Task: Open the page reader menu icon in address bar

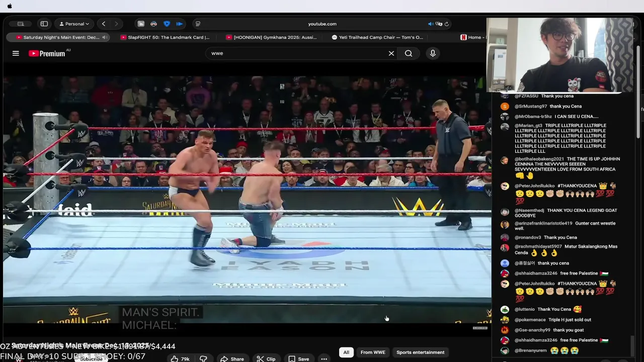Action: (x=198, y=24)
